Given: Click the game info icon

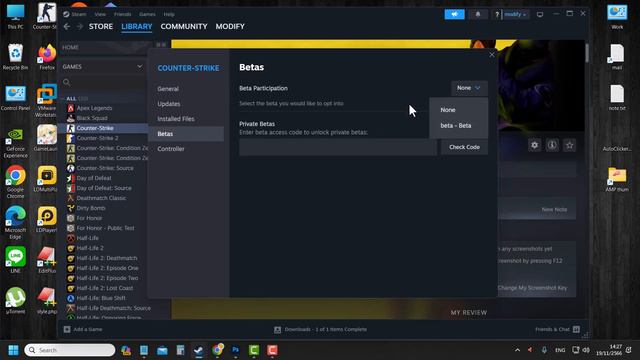Looking at the screenshot, I should tap(552, 145).
